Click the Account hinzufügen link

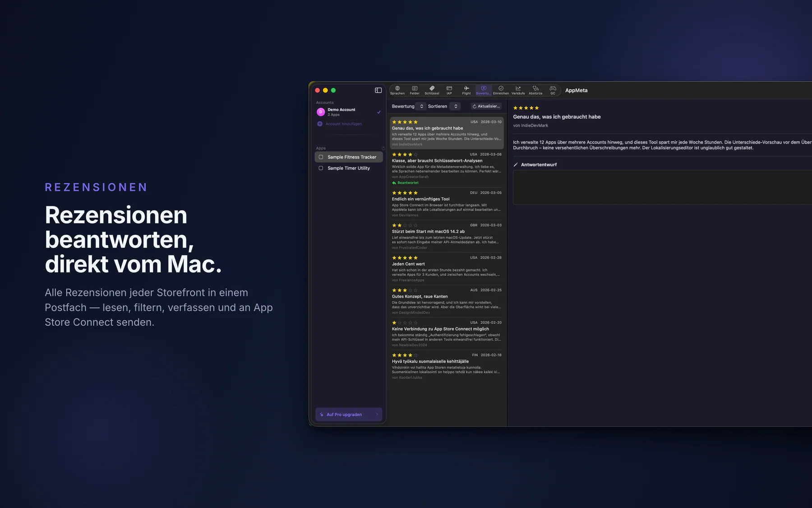click(344, 124)
